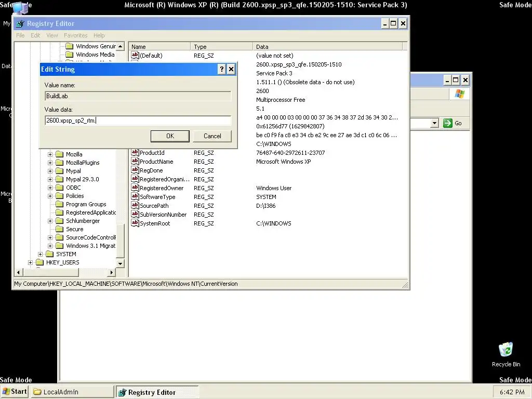
Task: Click Registry Editor taskbar button
Action: pos(157,392)
